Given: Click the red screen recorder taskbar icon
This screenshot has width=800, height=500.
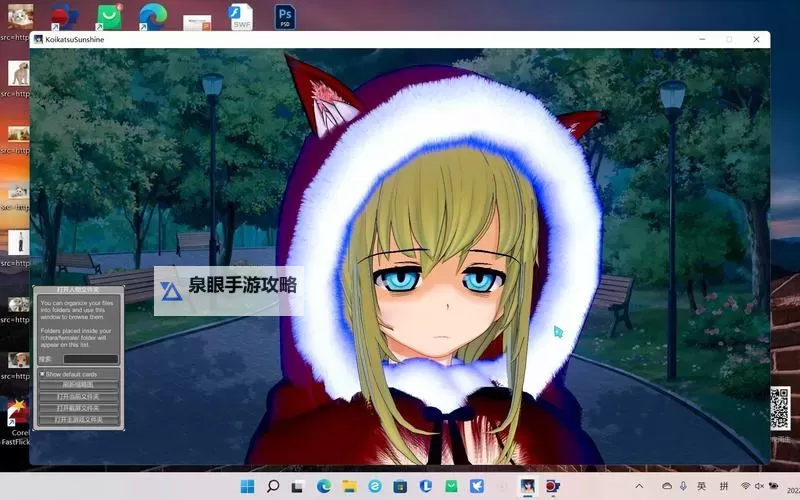Looking at the screenshot, I should click(553, 486).
